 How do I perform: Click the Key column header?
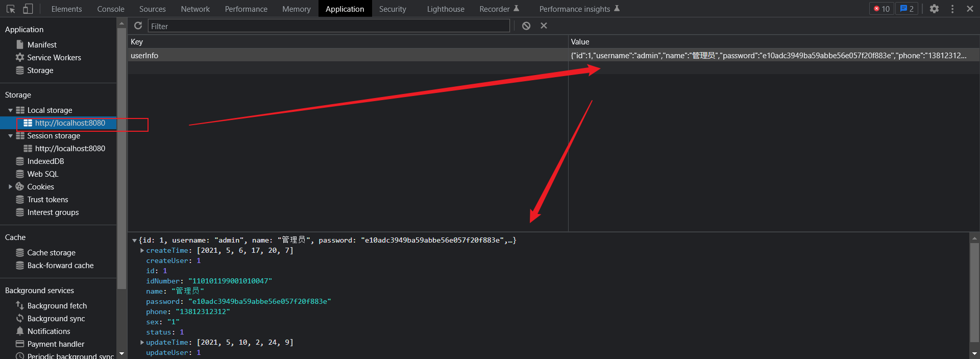pos(348,41)
